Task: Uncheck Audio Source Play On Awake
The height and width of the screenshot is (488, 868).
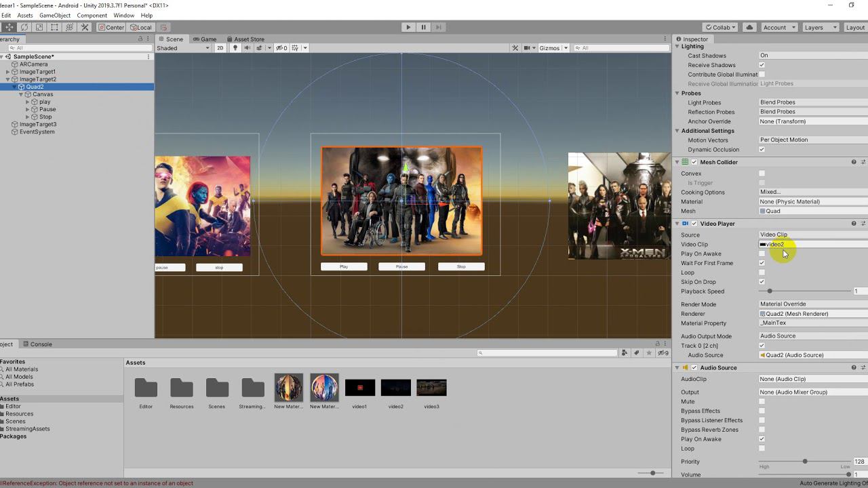Action: 762,439
